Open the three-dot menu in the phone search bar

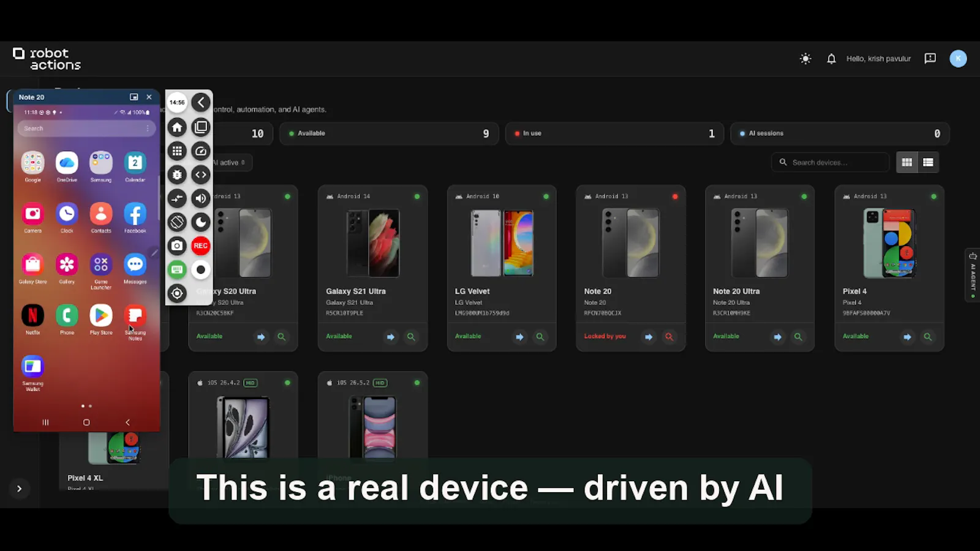(148, 129)
